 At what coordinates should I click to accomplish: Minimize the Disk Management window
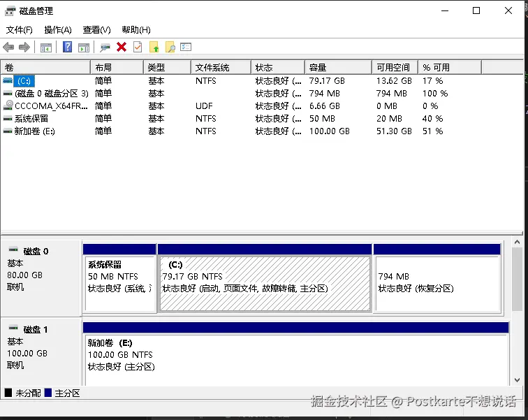(445, 10)
